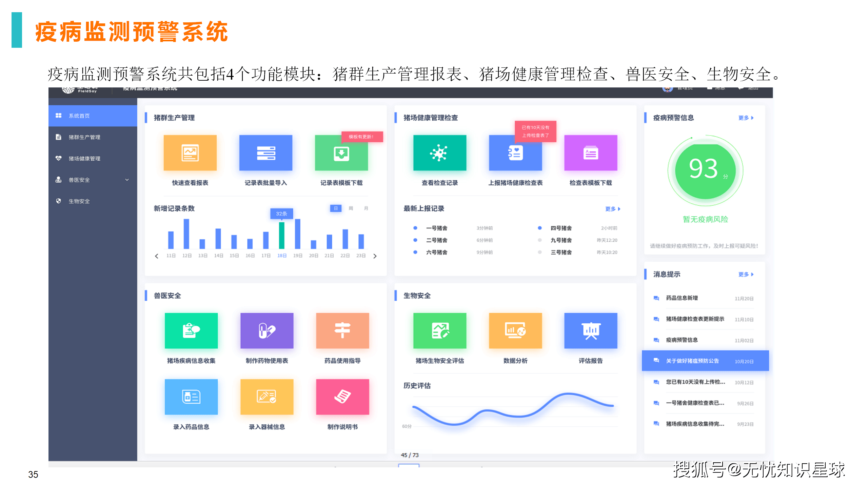The width and height of the screenshot is (868, 488).
Task: Switch record chart to 月 view
Action: 366,208
